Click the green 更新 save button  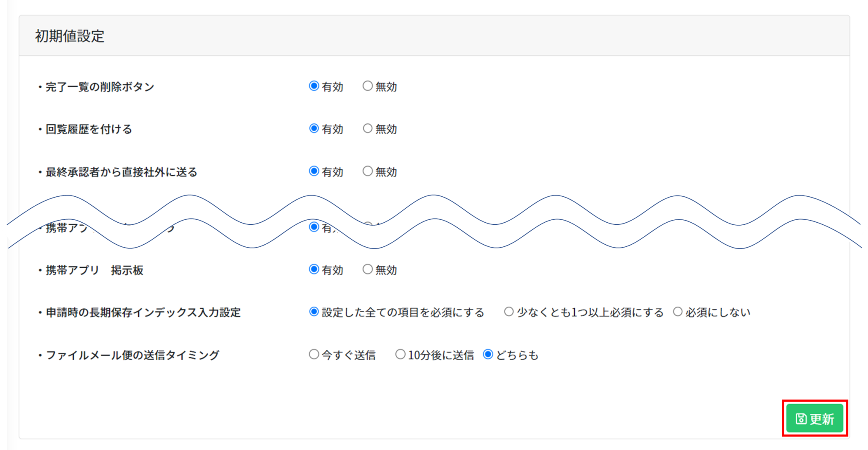click(x=814, y=419)
